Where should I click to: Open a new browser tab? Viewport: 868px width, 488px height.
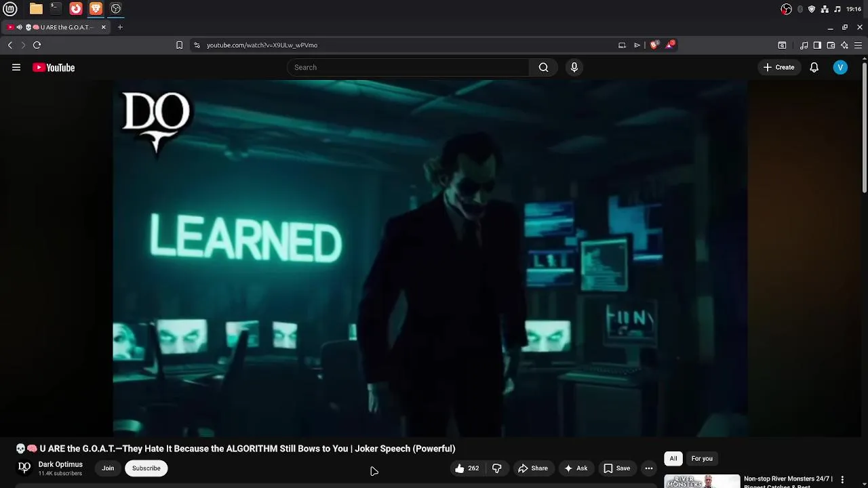[x=120, y=27]
